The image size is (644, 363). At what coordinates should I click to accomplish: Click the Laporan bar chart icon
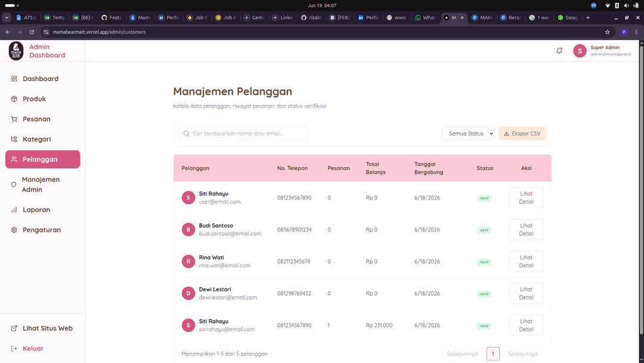[x=14, y=210]
